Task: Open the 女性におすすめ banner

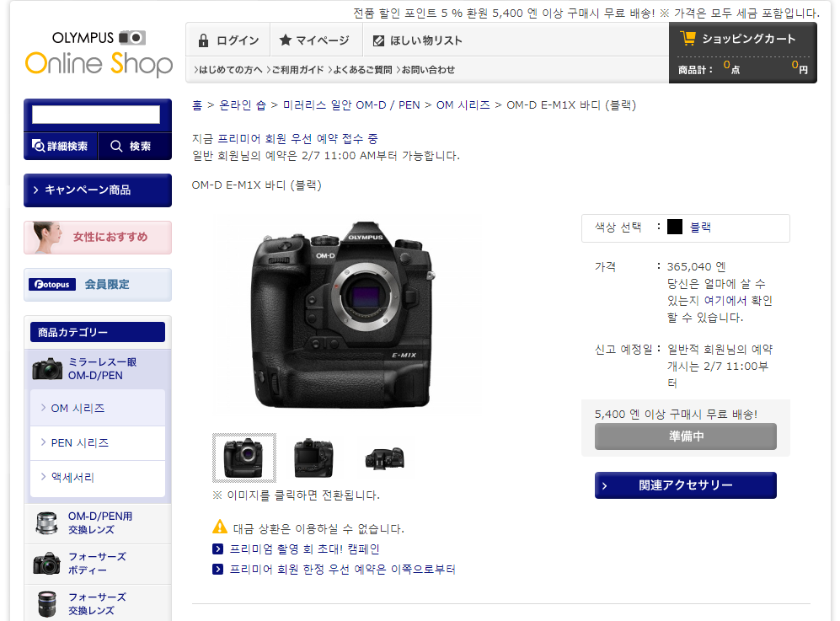Action: click(98, 238)
